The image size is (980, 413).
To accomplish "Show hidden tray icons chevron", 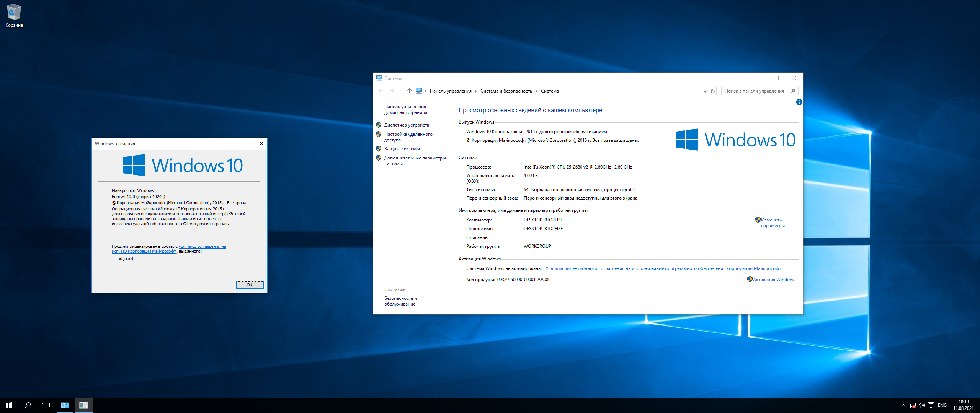I will pyautogui.click(x=903, y=405).
